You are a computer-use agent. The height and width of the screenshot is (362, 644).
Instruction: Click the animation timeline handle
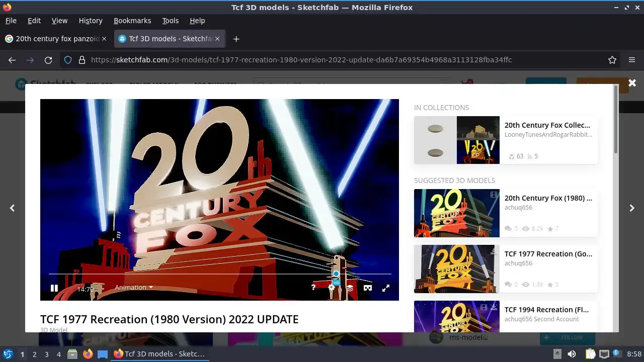click(x=336, y=274)
